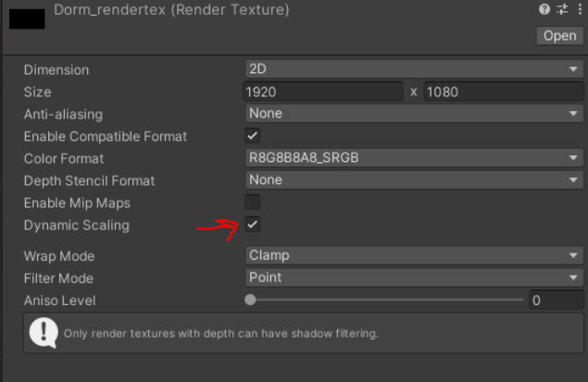Click the Dorm_rendertex asset title
This screenshot has height=382, width=588.
172,10
